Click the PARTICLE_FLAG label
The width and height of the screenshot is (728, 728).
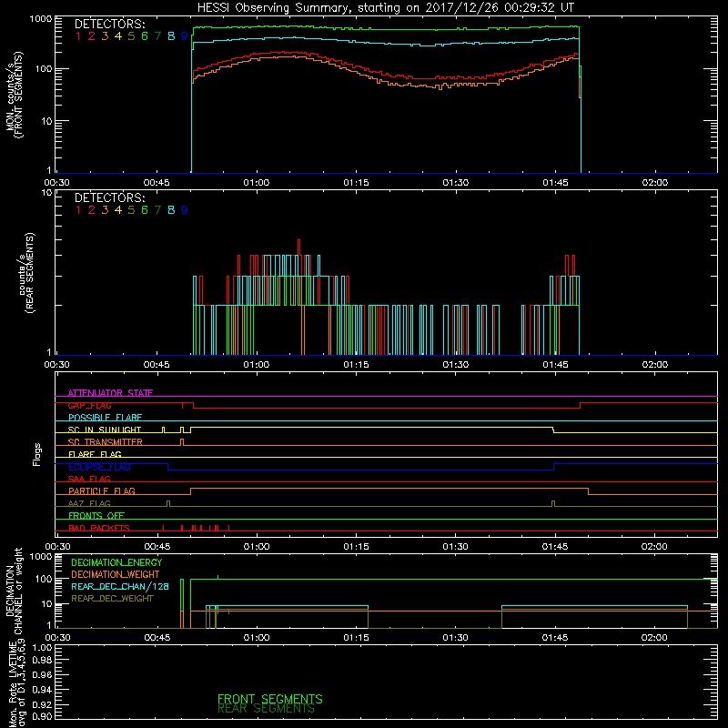point(102,490)
